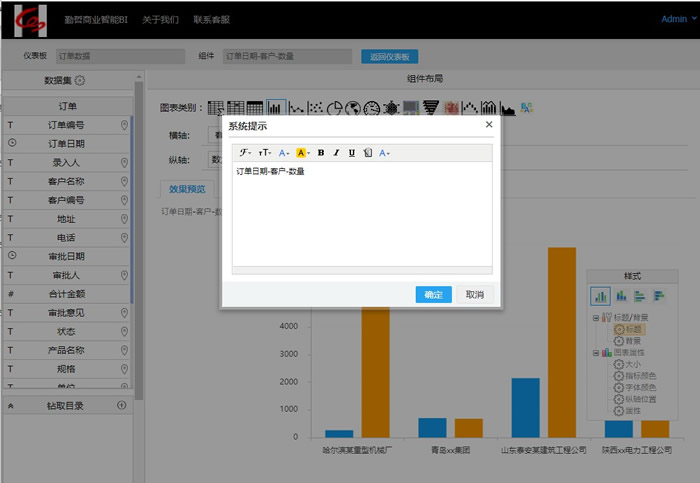This screenshot has width=700, height=483.
Task: Close the 系统提示 dialog
Action: pyautogui.click(x=489, y=125)
